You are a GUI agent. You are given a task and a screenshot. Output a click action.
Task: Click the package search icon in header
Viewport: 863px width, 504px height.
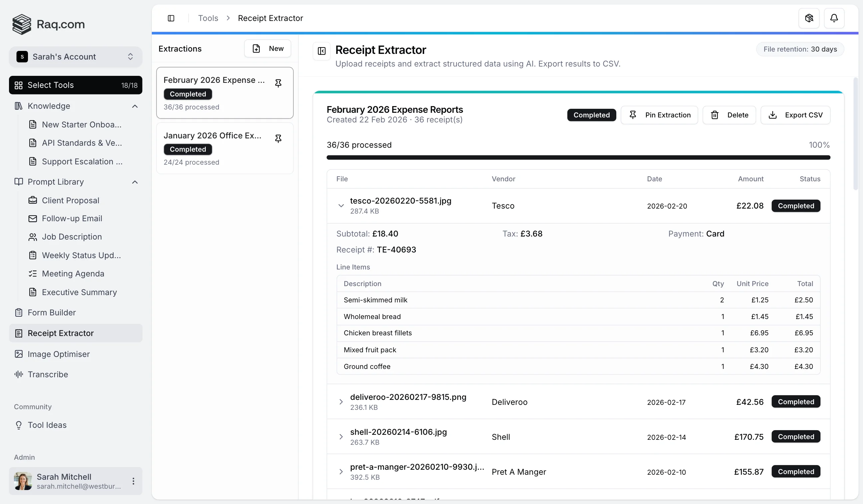808,18
